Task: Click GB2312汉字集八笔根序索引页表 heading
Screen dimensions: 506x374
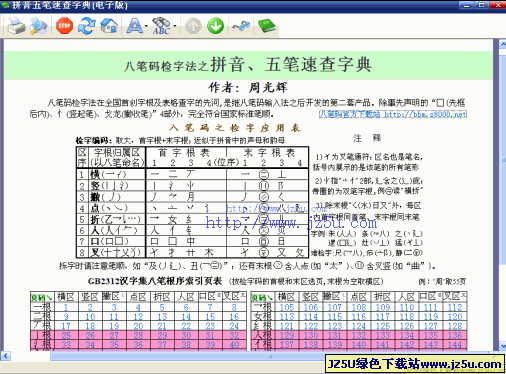Action: (155, 281)
